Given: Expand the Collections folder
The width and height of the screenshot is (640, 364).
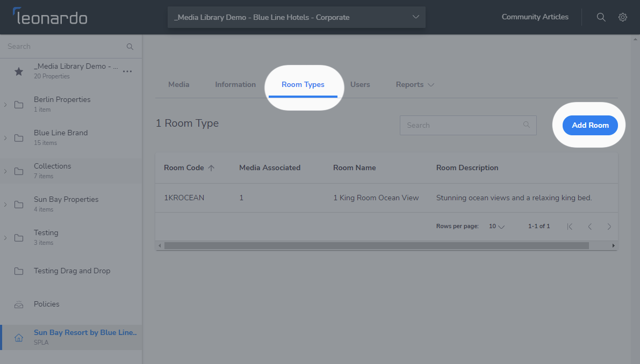Looking at the screenshot, I should (5, 171).
